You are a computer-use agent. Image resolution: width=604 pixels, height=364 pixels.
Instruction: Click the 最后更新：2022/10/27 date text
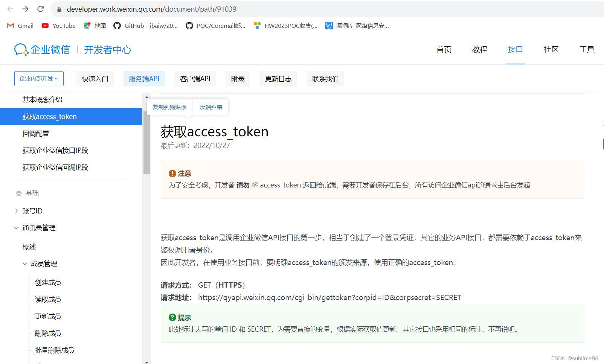click(x=195, y=145)
